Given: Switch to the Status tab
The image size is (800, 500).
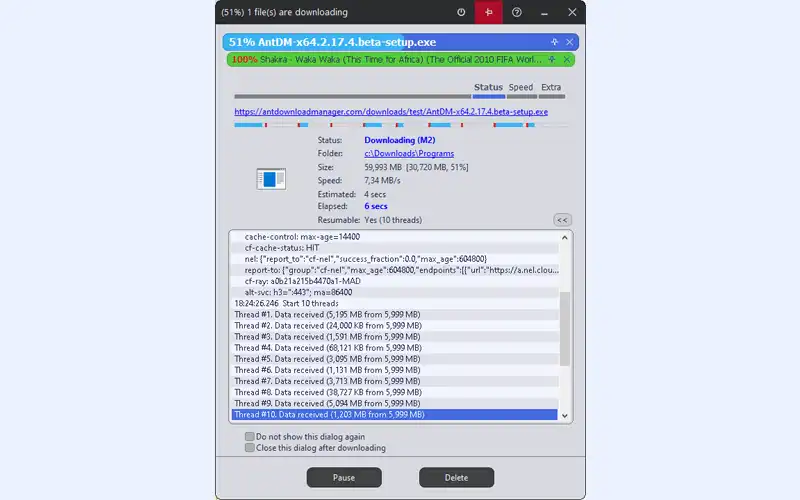Looking at the screenshot, I should 488,87.
